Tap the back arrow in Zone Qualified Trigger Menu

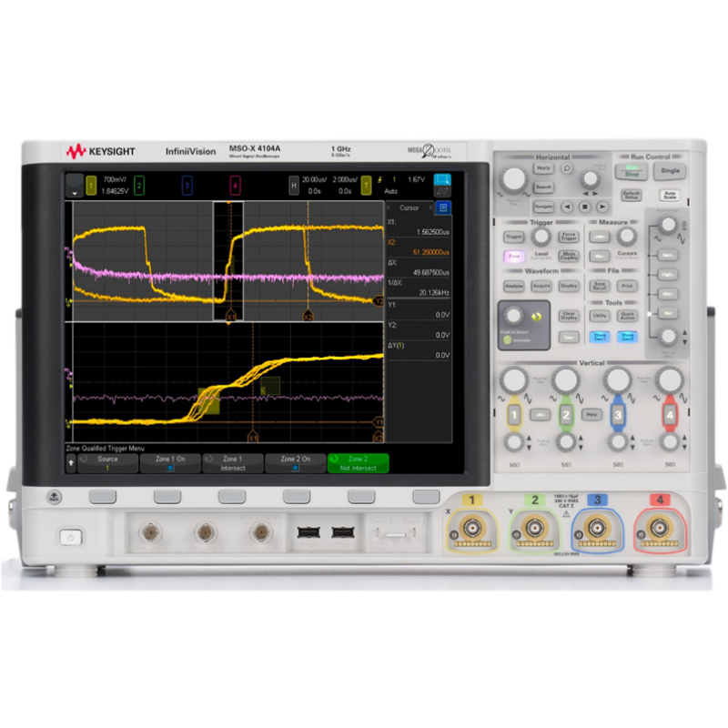(71, 463)
